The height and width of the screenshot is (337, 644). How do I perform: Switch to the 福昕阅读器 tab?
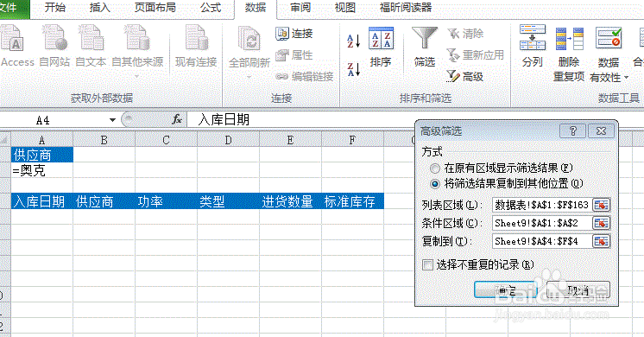point(406,8)
